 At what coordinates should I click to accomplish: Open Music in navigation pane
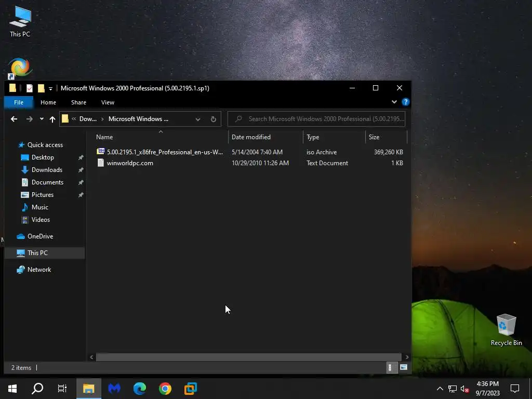39,207
